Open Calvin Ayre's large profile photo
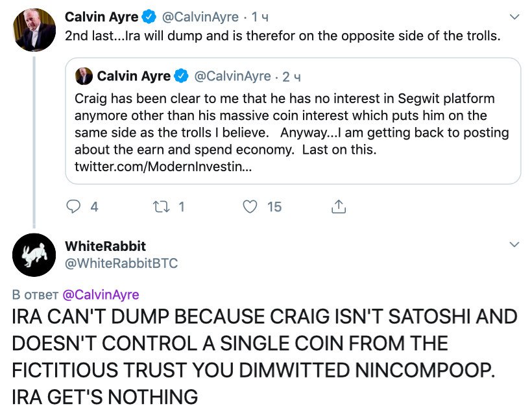The height and width of the screenshot is (417, 532). [x=34, y=29]
